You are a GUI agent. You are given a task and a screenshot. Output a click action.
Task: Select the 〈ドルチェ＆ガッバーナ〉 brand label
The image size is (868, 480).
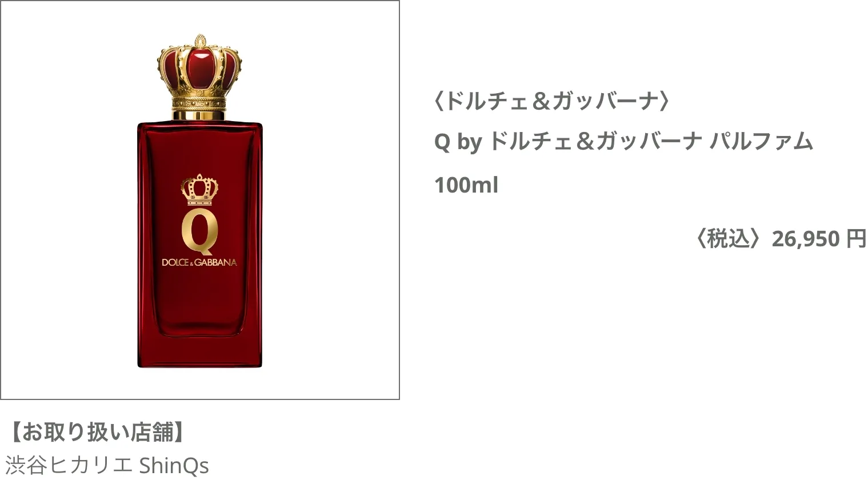click(x=552, y=101)
